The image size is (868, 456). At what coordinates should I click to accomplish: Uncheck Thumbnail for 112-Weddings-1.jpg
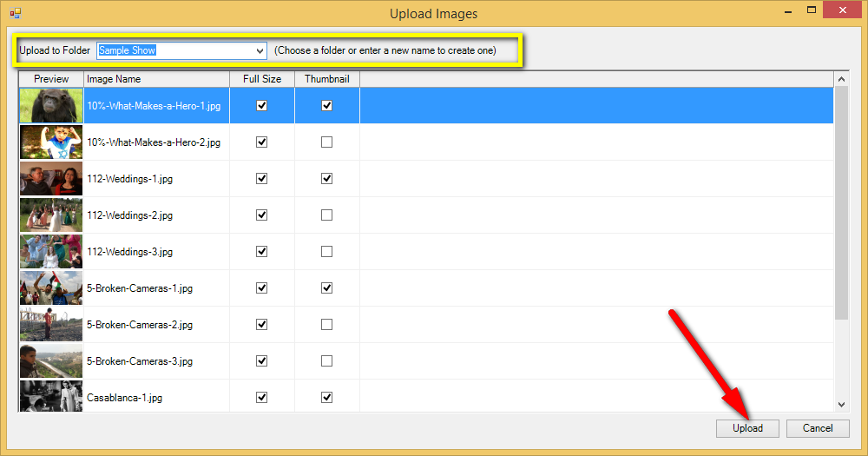tap(326, 178)
